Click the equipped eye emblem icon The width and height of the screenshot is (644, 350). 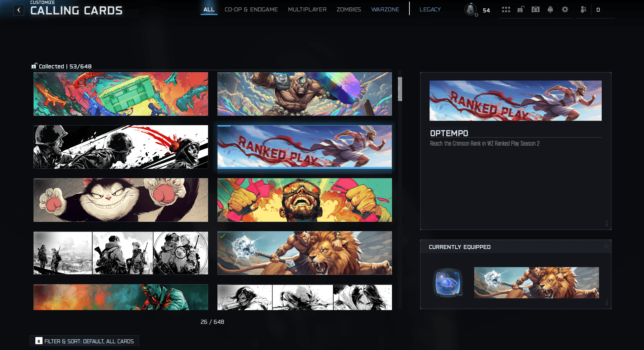tap(448, 283)
